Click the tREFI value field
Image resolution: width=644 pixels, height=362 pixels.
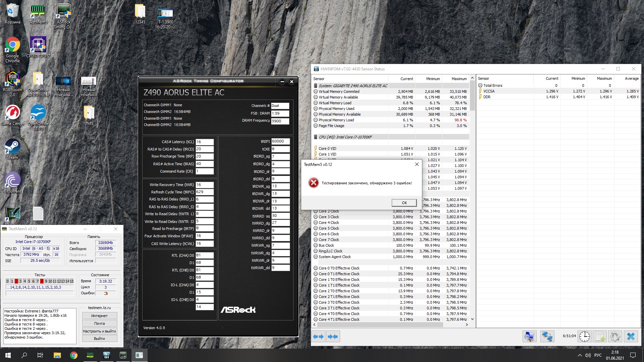point(280,141)
